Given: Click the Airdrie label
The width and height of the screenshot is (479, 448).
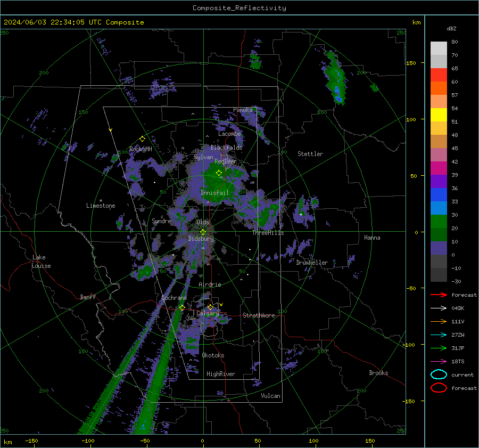Looking at the screenshot, I should 210,284.
